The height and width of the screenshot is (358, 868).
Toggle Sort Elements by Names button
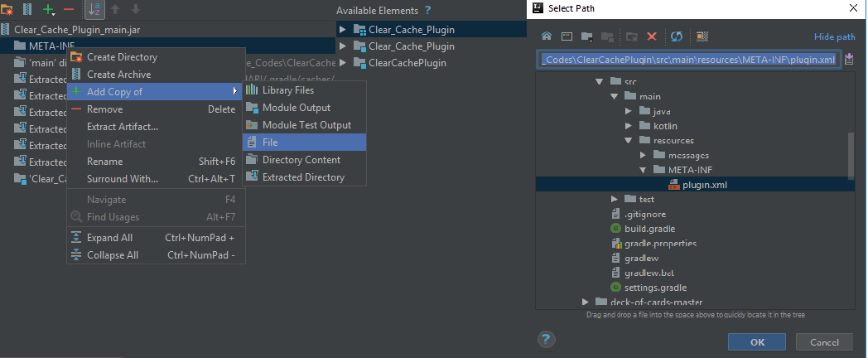coord(95,9)
